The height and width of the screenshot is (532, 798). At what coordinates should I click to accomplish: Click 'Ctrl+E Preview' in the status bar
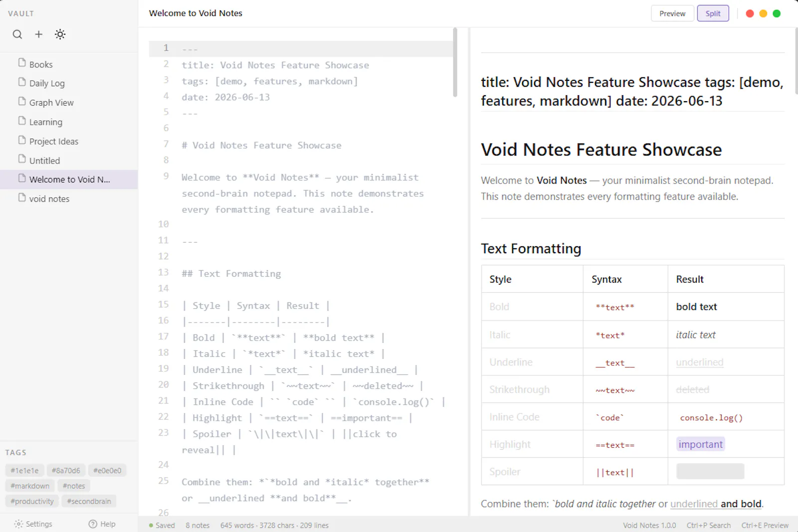pyautogui.click(x=765, y=526)
